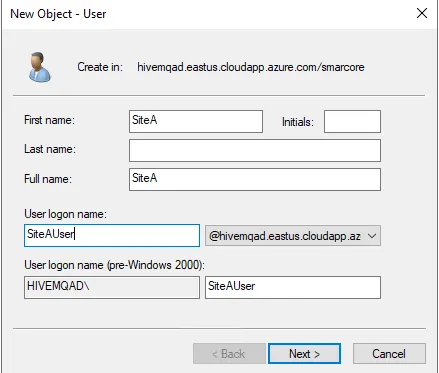This screenshot has width=439, height=373.
Task: Proceed with the Next button
Action: [305, 353]
